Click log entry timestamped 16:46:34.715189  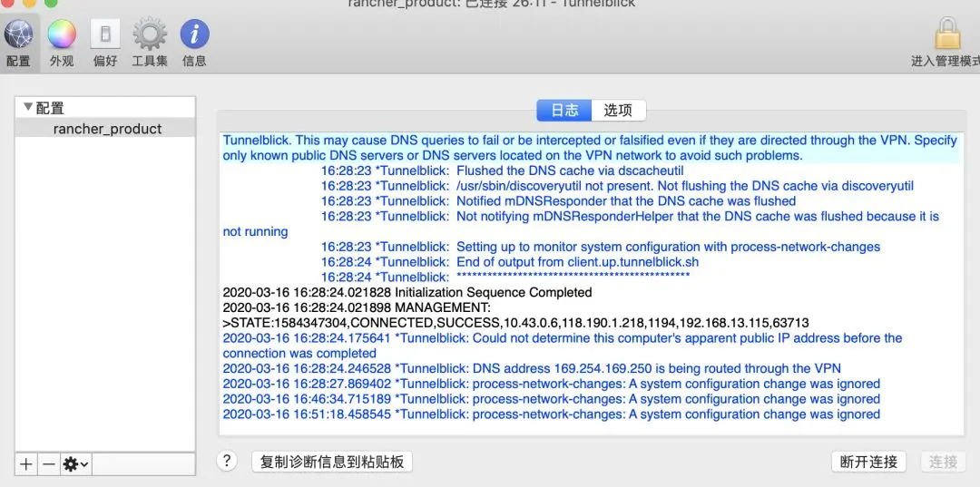click(x=552, y=399)
